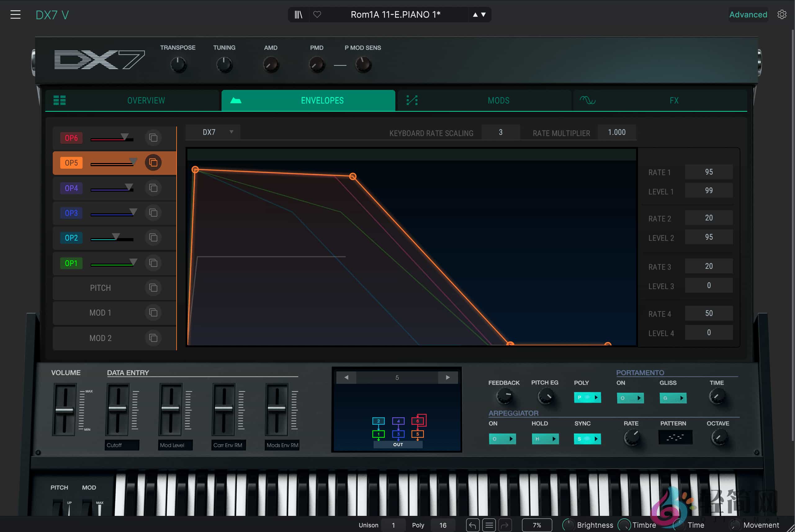This screenshot has height=532, width=795.
Task: Switch to the MODS tab
Action: tap(498, 100)
